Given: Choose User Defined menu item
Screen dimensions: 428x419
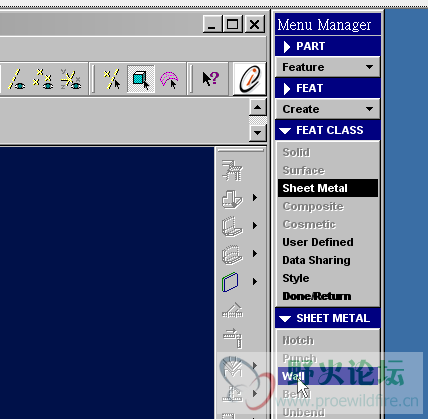Looking at the screenshot, I should coord(318,242).
